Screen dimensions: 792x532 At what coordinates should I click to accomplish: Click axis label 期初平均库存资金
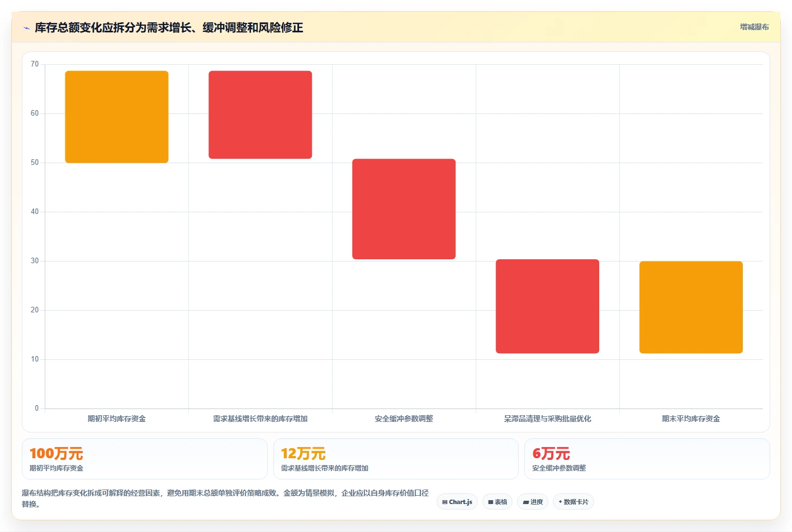[117, 419]
